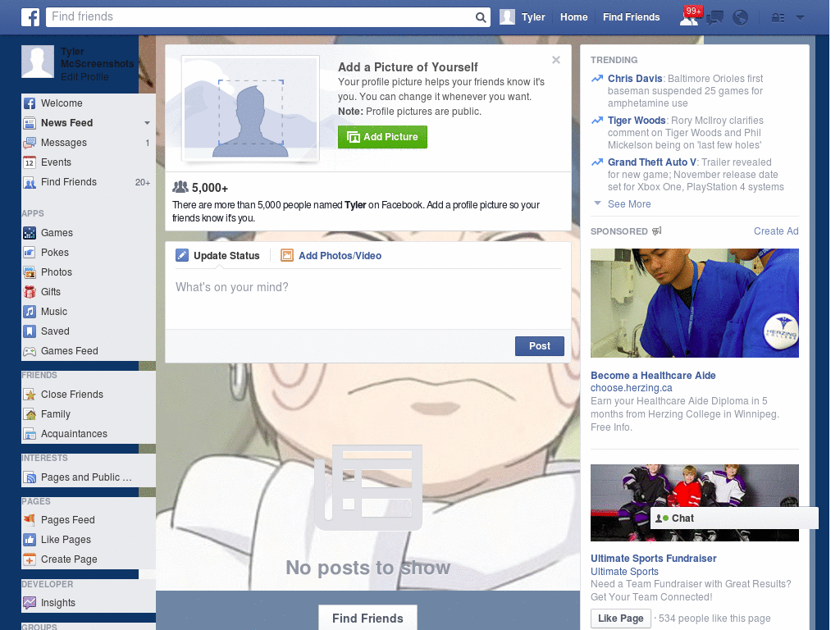The image size is (840, 630).
Task: Open the Music app icon
Action: (30, 312)
